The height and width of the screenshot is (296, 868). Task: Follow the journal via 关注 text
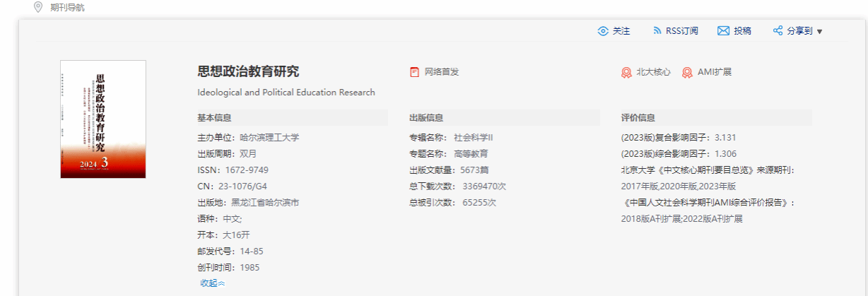pyautogui.click(x=621, y=31)
